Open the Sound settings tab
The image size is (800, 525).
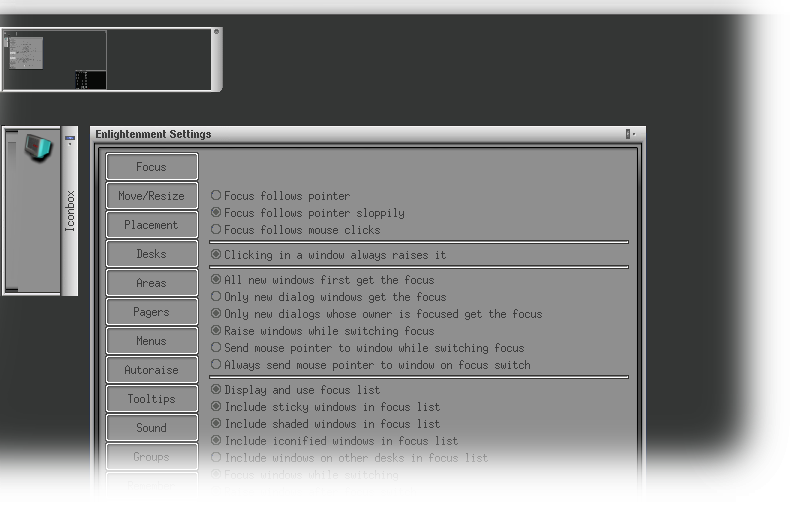tap(152, 428)
